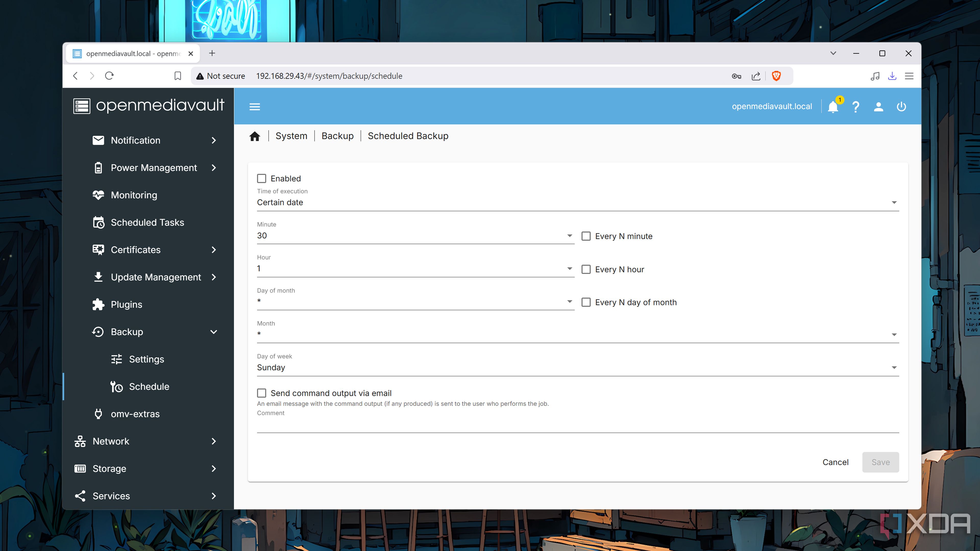Go to the home breadcrumb icon
The height and width of the screenshot is (551, 980).
(x=254, y=136)
